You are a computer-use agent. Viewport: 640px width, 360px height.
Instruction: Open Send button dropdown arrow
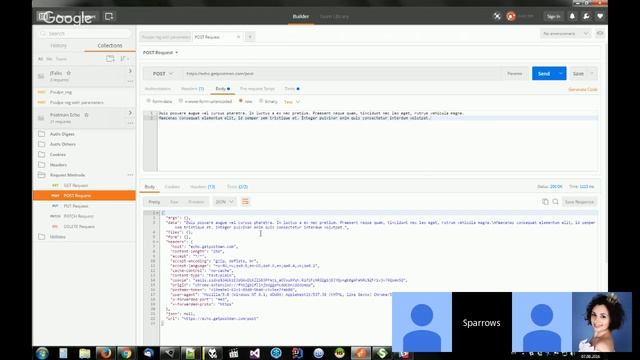click(561, 73)
